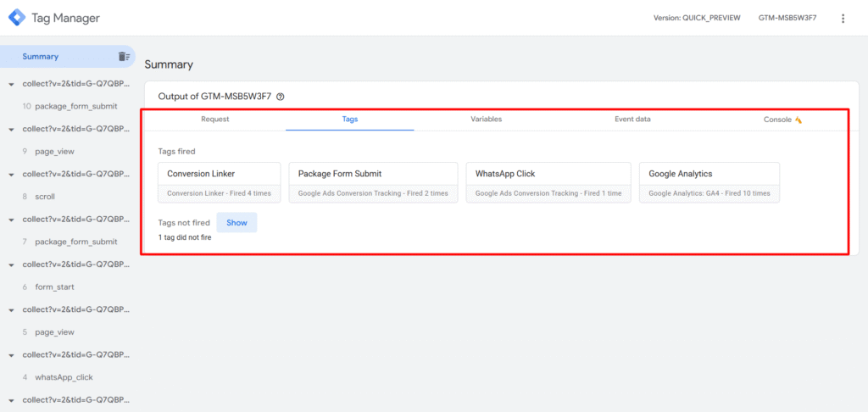868x412 pixels.
Task: Open the WhatsApp Click tag card
Action: click(548, 182)
